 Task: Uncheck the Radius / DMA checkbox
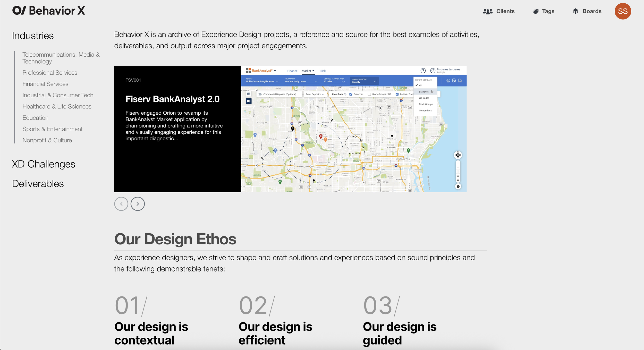397,94
